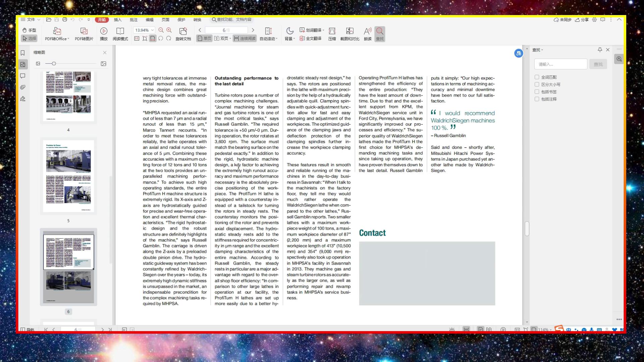
Task: Switch to the 插入 tab
Action: [x=117, y=20]
